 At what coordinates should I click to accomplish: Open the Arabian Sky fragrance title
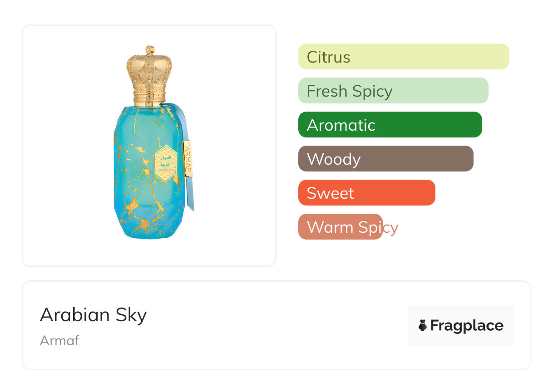tap(94, 315)
